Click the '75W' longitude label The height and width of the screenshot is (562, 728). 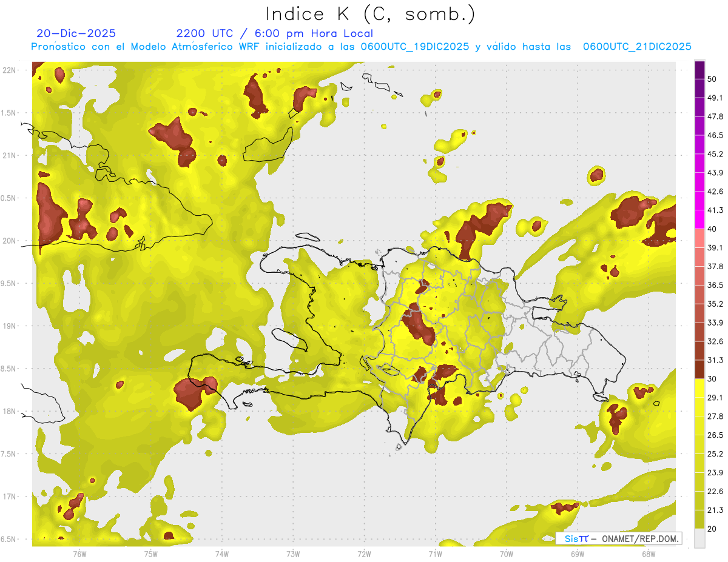point(151,554)
